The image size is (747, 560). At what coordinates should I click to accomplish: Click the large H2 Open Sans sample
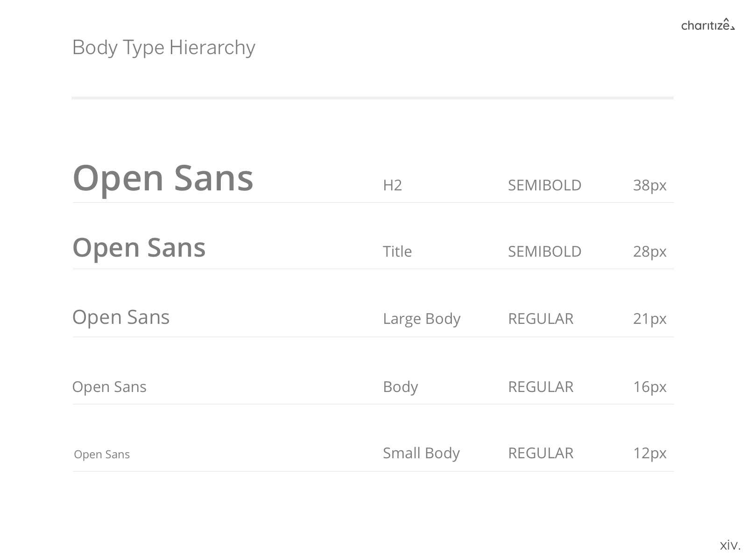tap(163, 179)
